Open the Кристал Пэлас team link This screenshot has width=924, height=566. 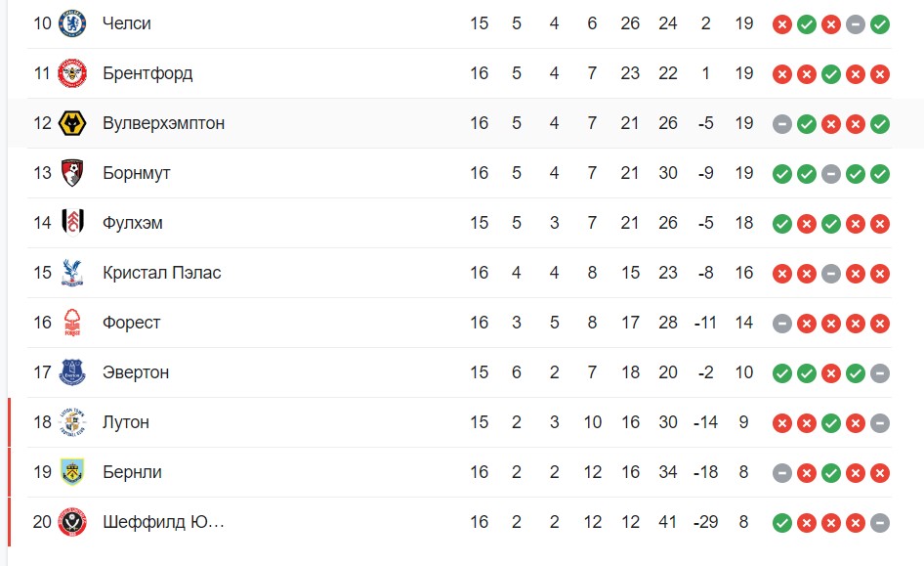pos(162,273)
